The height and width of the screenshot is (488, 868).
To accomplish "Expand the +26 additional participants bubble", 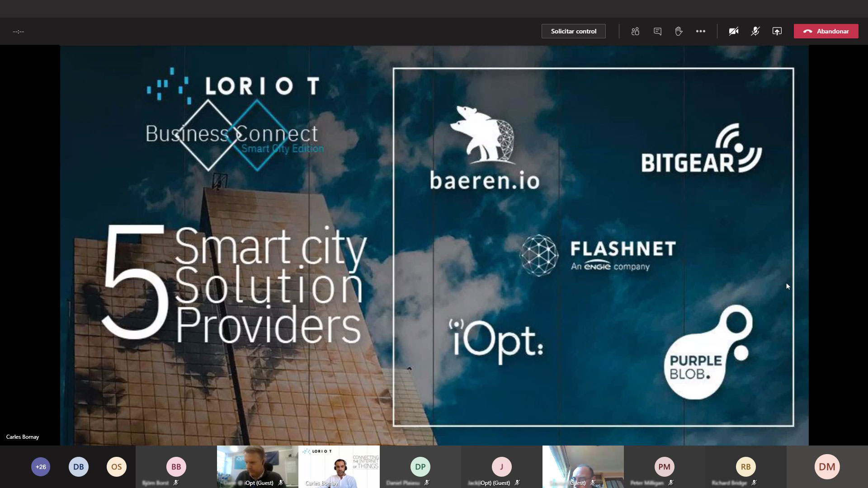I will tap(41, 467).
